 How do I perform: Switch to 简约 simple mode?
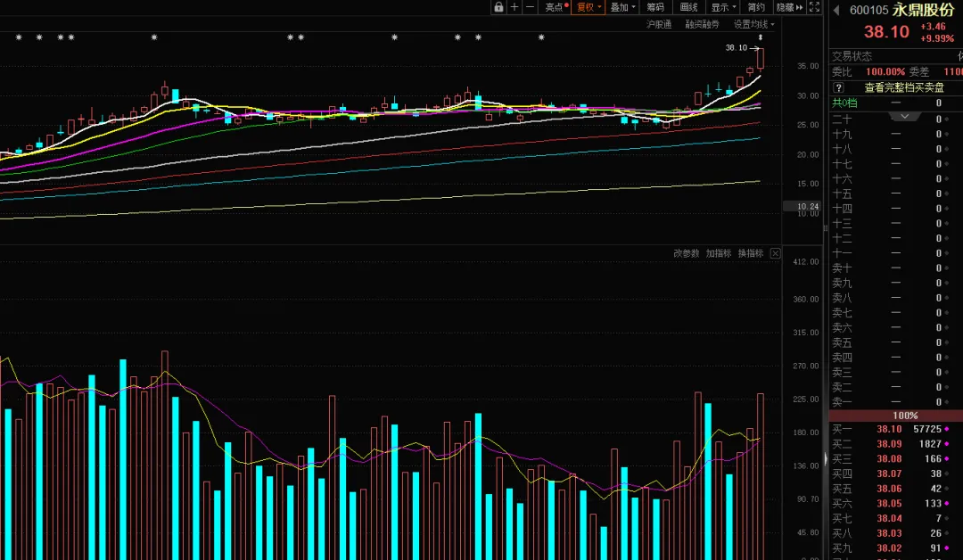click(756, 7)
